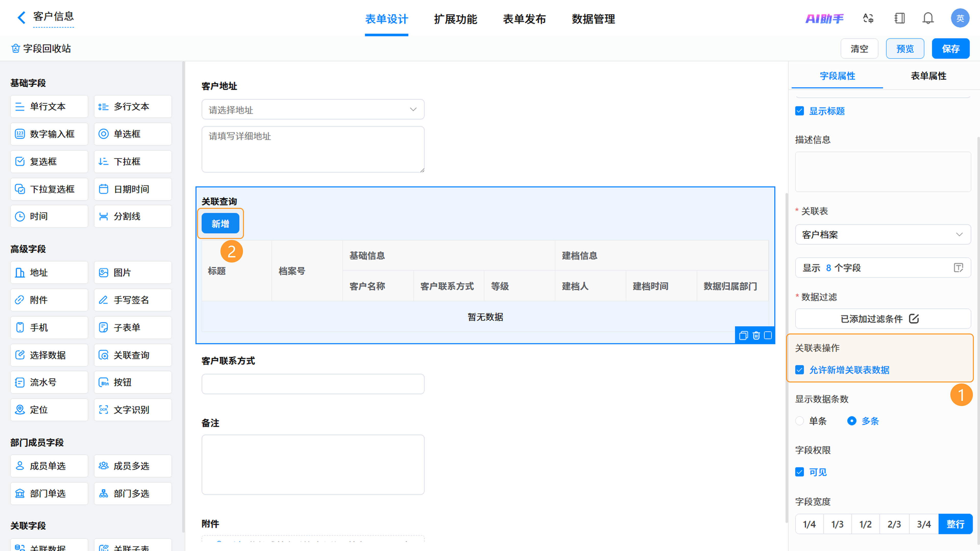Open the notebook document icon in header
This screenshot has height=551, width=980.
coord(899,18)
